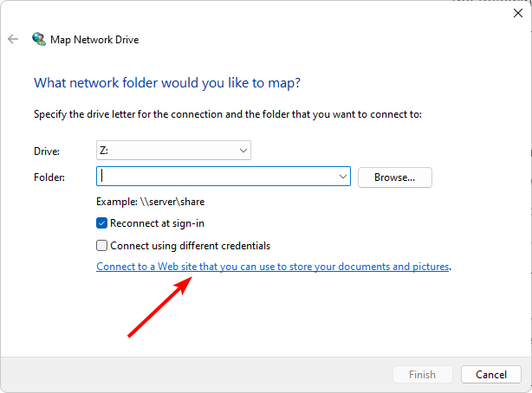Screen dimensions: 532x393
Task: Close the Map Network Drive dialog
Action: pyautogui.click(x=518, y=13)
